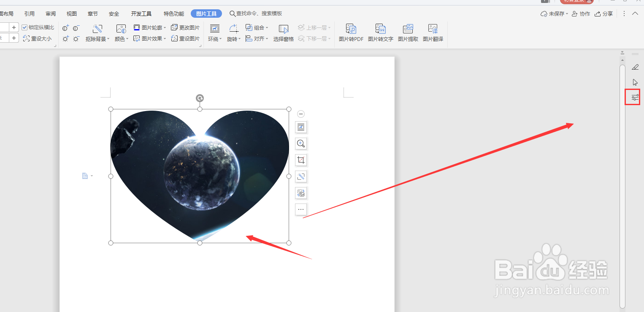Select the crop icon in the floating toolbar

(301, 160)
